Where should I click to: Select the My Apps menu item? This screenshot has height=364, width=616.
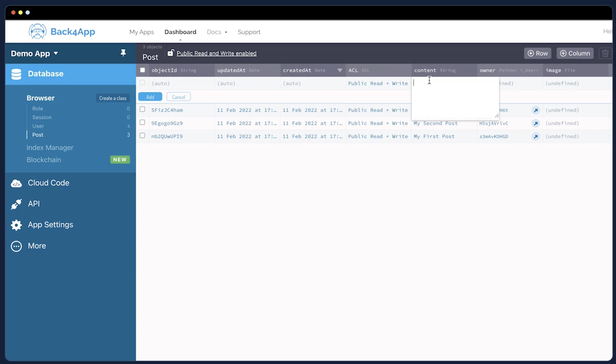pos(142,32)
